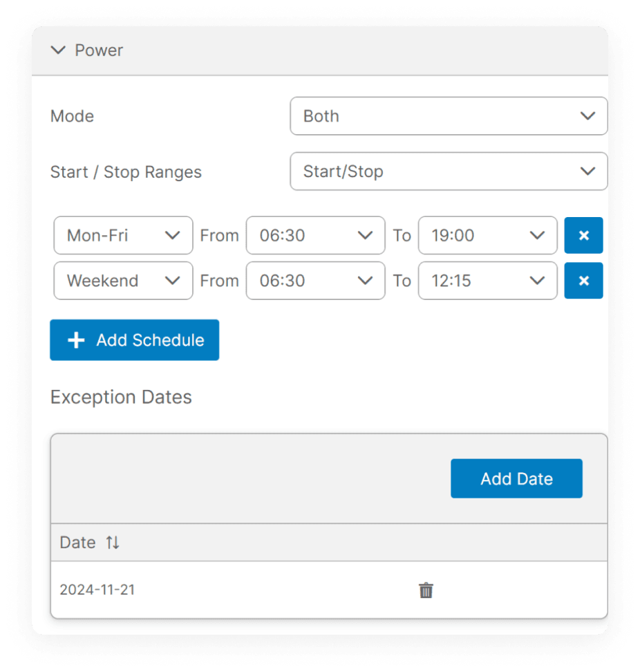This screenshot has height=672, width=640.
Task: Collapse the Power section chevron
Action: (59, 50)
